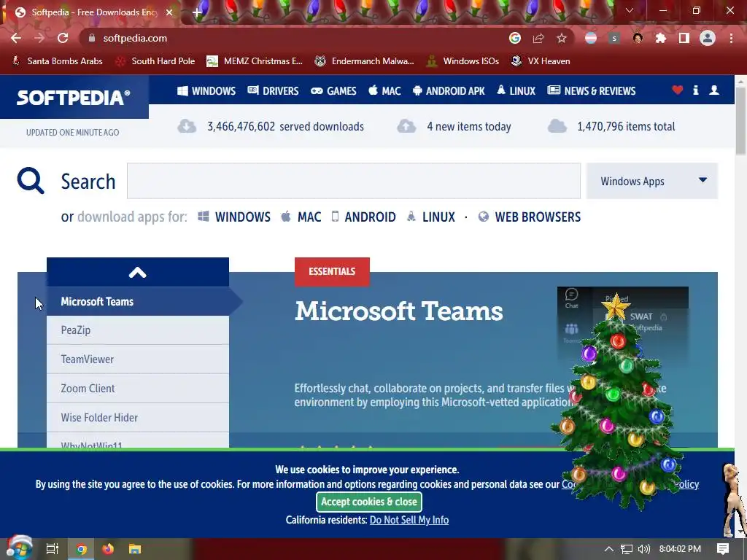This screenshot has height=560, width=747.
Task: Click the red heart icon on Softpedia
Action: tap(678, 90)
